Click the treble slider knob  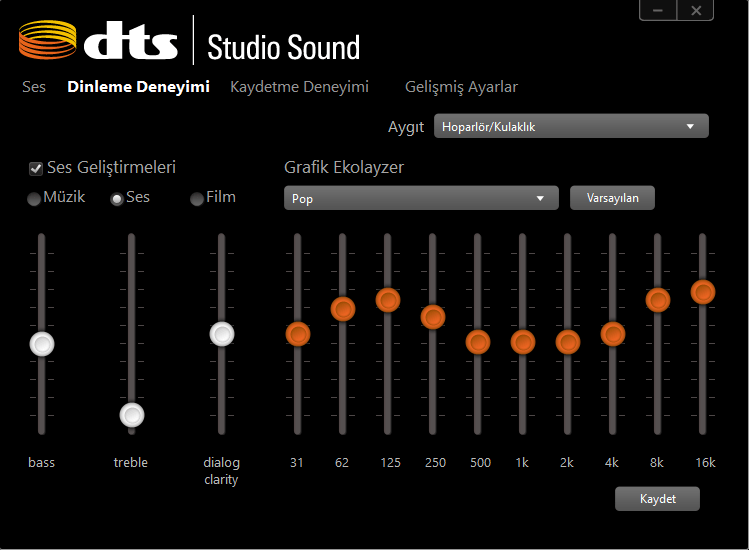click(132, 415)
